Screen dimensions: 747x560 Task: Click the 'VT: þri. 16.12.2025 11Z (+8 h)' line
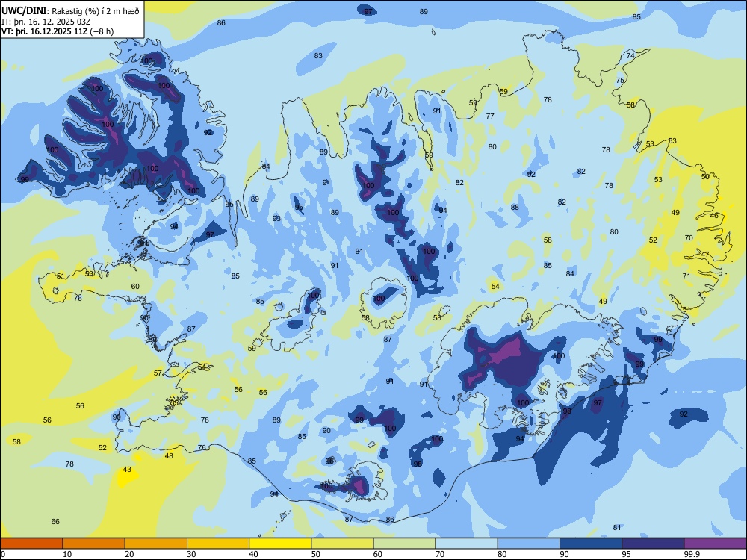pos(58,31)
